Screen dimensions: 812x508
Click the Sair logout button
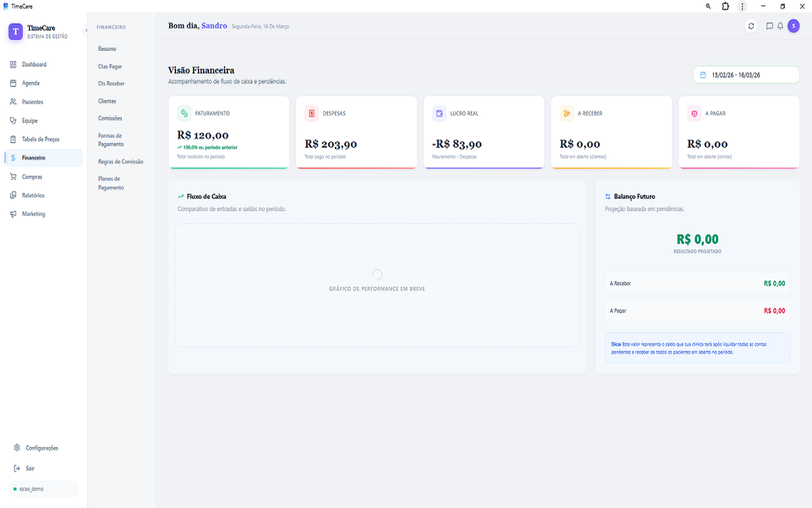tap(30, 469)
